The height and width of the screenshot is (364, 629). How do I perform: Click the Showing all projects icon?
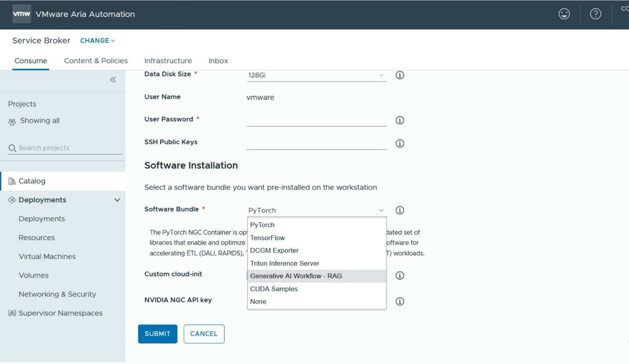12,122
